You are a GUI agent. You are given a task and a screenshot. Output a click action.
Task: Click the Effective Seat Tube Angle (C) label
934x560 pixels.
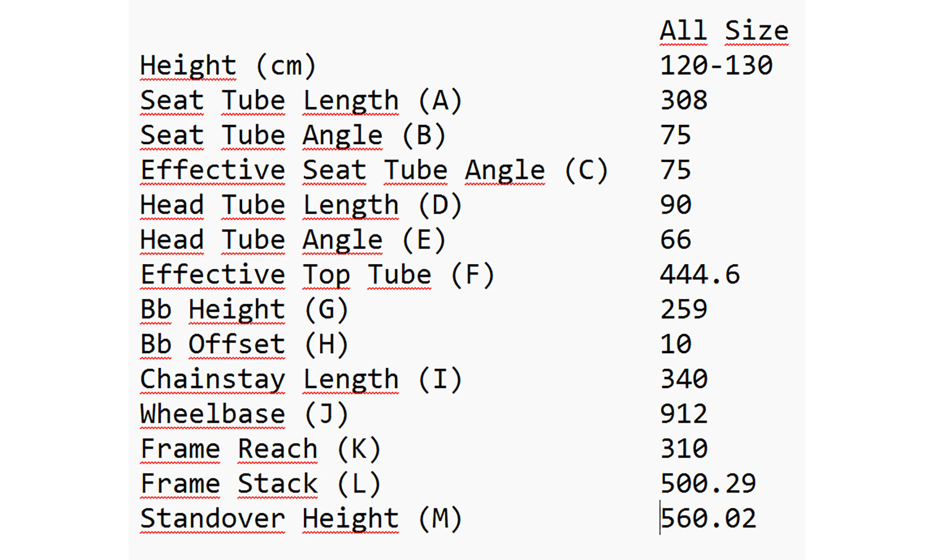point(374,170)
